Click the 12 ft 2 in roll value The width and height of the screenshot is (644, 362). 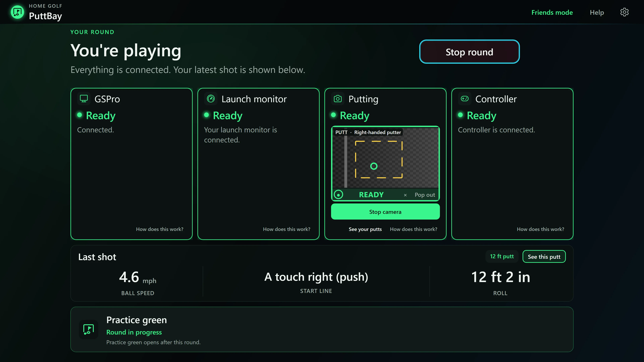pos(500,277)
